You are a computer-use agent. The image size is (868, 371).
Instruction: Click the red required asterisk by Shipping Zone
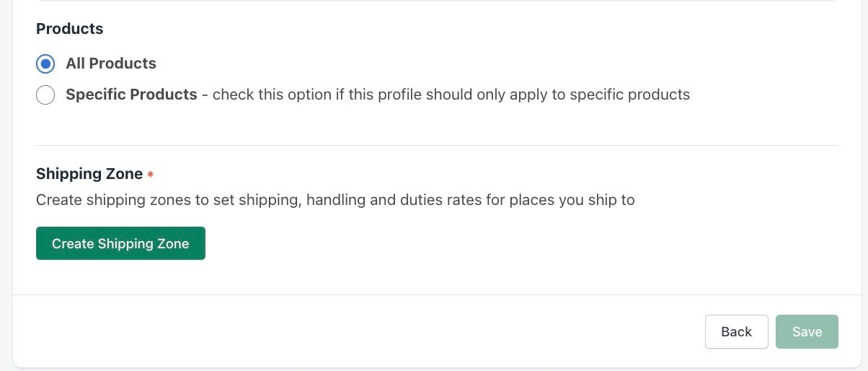(151, 175)
